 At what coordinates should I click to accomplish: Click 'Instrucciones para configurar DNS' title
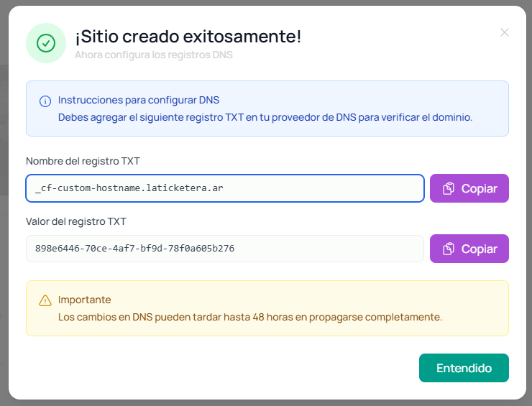pyautogui.click(x=139, y=100)
